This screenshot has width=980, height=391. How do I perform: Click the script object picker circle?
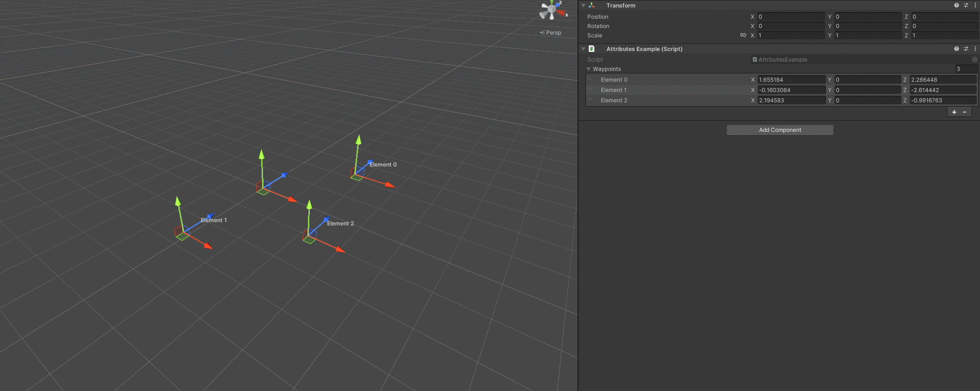(975, 59)
